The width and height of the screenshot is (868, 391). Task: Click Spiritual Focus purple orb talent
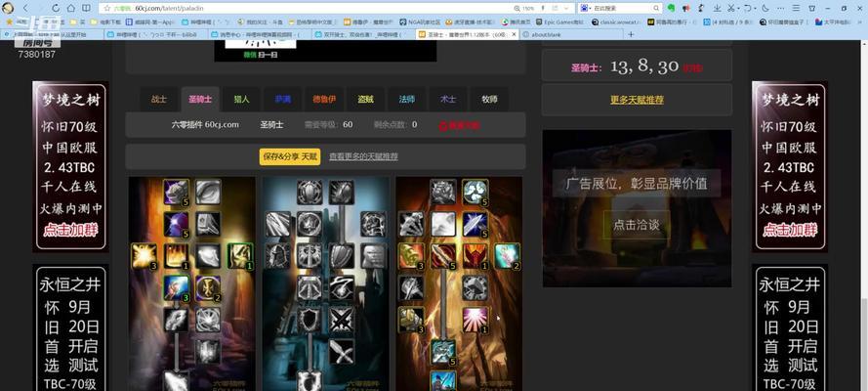pyautogui.click(x=177, y=224)
